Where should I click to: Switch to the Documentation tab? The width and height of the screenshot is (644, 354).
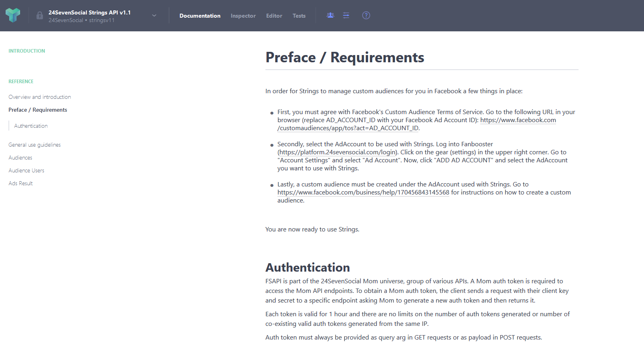click(x=200, y=16)
